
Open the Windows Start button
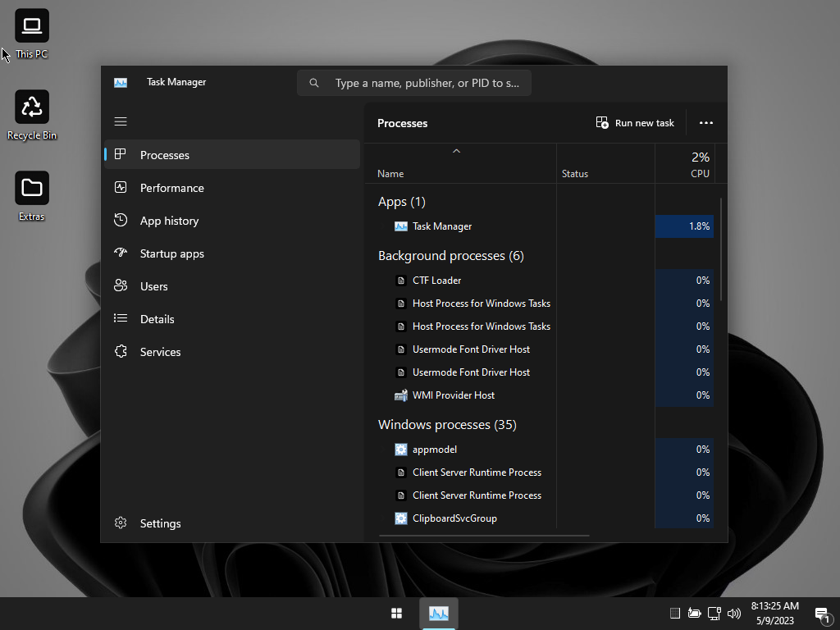tap(396, 613)
